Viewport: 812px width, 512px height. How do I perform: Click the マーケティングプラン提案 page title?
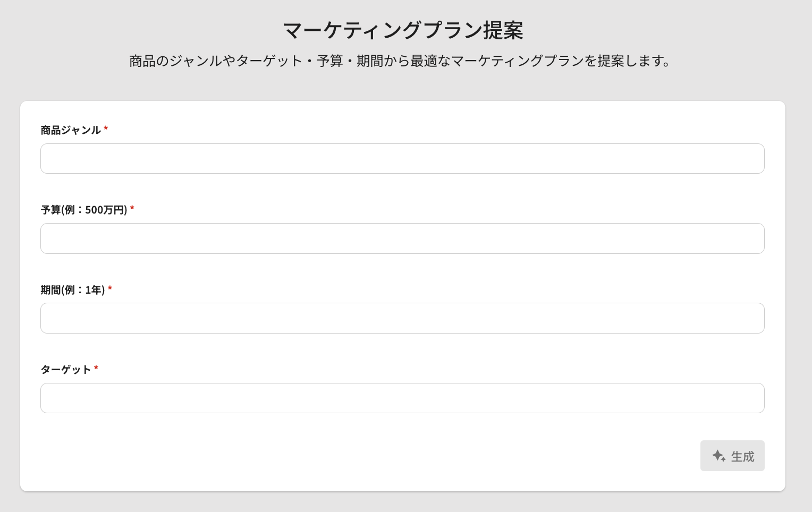click(x=403, y=30)
